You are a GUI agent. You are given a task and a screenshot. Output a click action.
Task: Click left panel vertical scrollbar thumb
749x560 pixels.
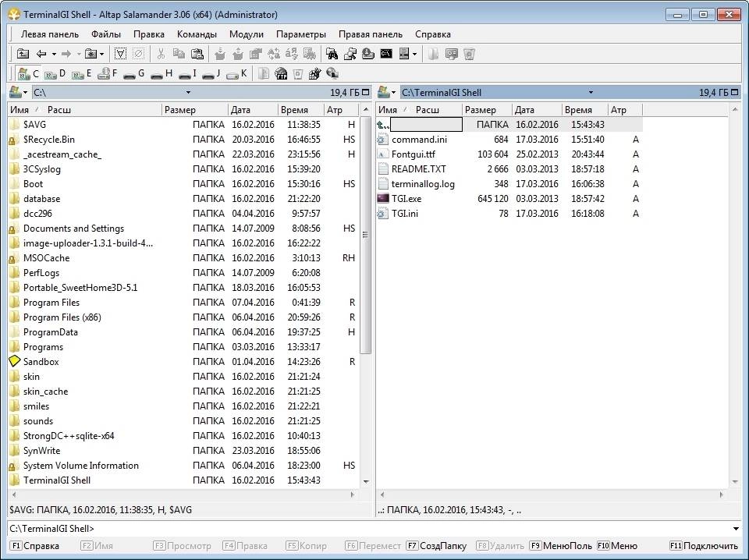point(365,236)
